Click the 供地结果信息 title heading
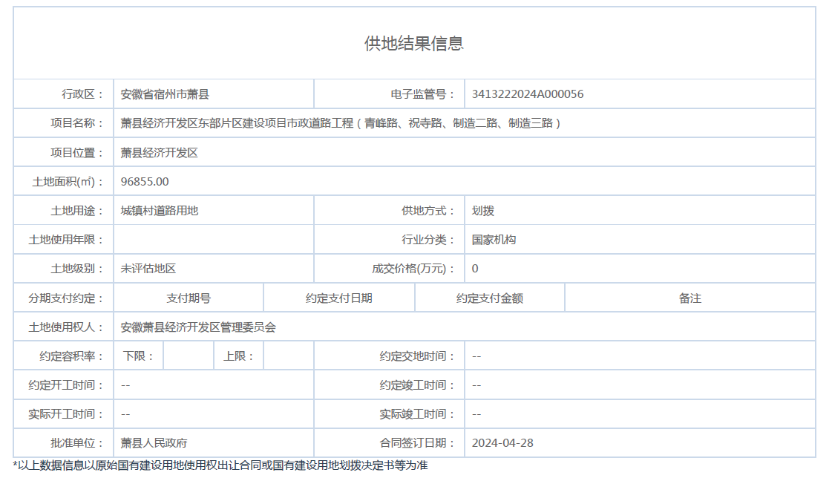This screenshot has width=832, height=504. (414, 43)
